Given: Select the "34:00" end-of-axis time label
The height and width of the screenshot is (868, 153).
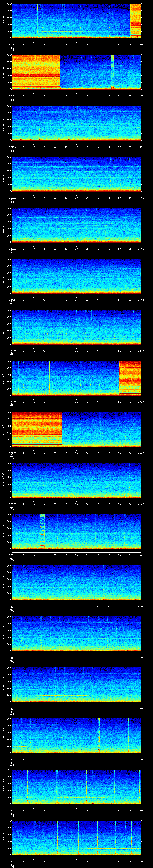Looking at the screenshot, I should 141,249.
